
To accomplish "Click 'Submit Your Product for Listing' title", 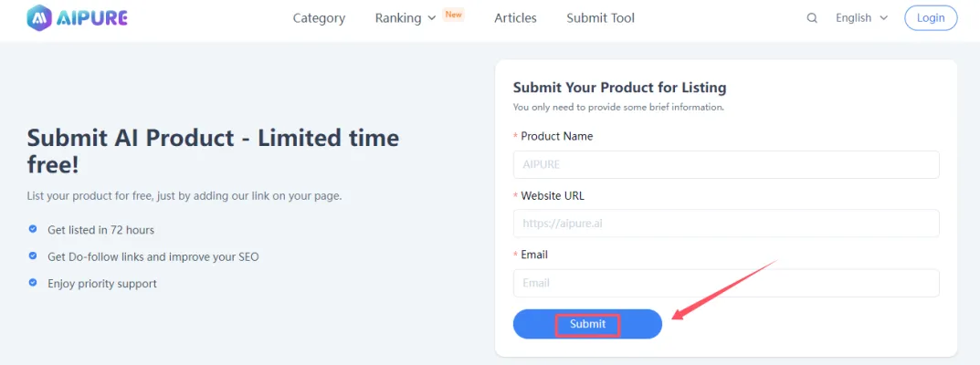I will (619, 88).
